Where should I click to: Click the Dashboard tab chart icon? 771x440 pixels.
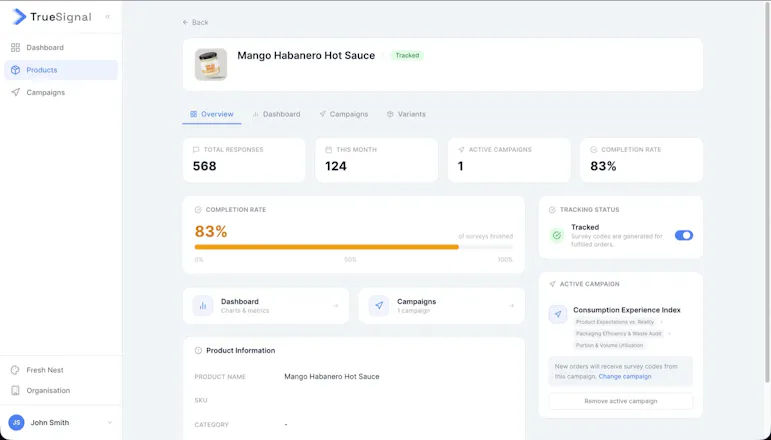click(256, 114)
